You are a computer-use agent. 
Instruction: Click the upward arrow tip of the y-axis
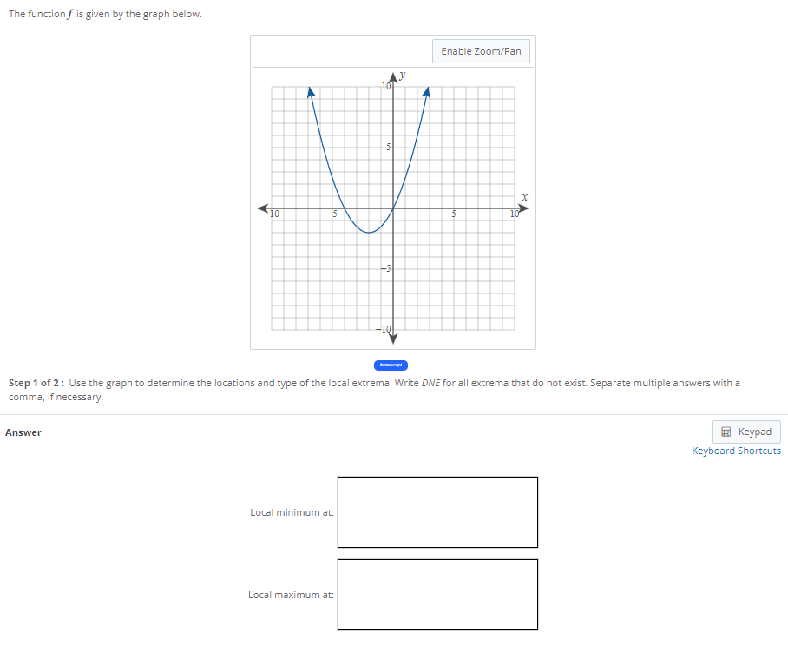(393, 71)
